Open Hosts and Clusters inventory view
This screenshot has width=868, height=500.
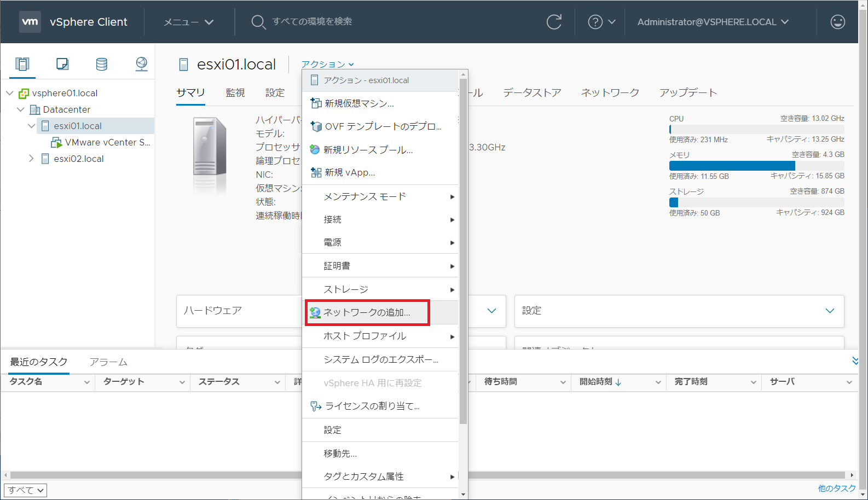coord(22,64)
